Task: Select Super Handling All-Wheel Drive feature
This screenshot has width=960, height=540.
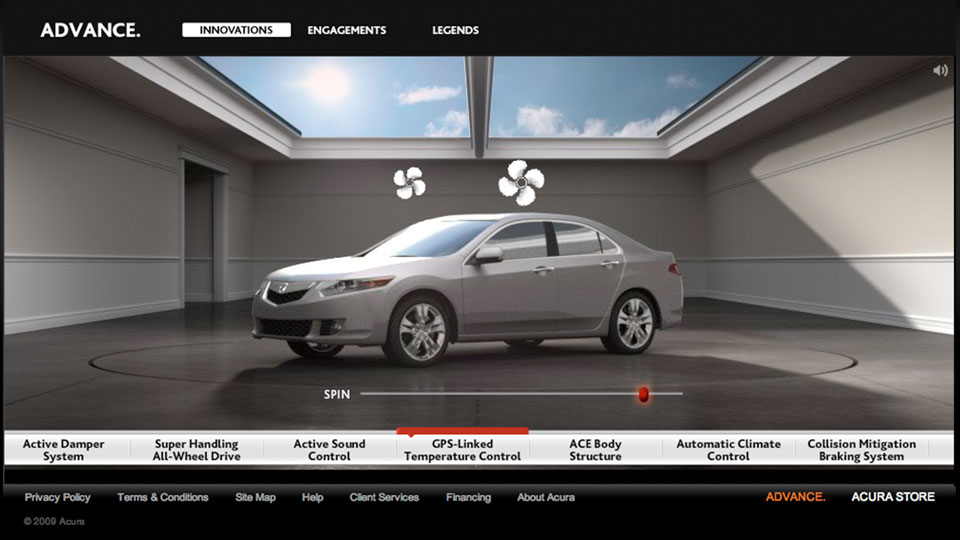Action: (x=197, y=450)
